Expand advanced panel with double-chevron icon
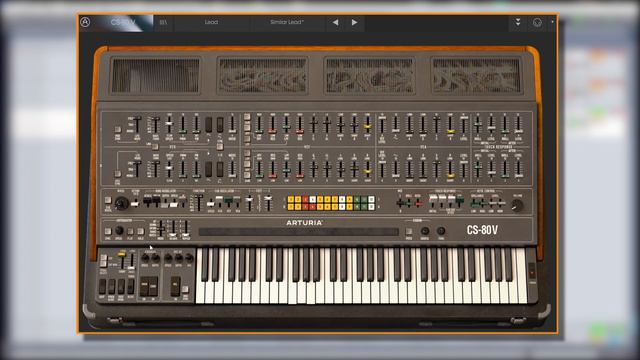The width and height of the screenshot is (640, 360). pos(518,22)
